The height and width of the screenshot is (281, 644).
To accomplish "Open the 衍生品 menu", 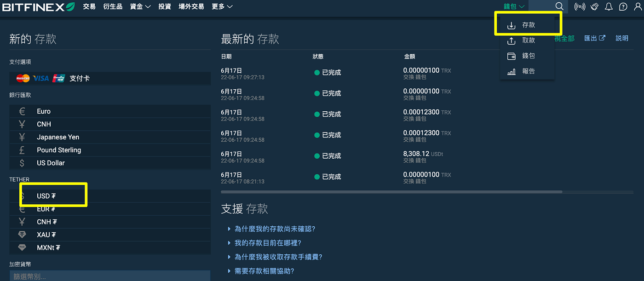I will (x=113, y=6).
